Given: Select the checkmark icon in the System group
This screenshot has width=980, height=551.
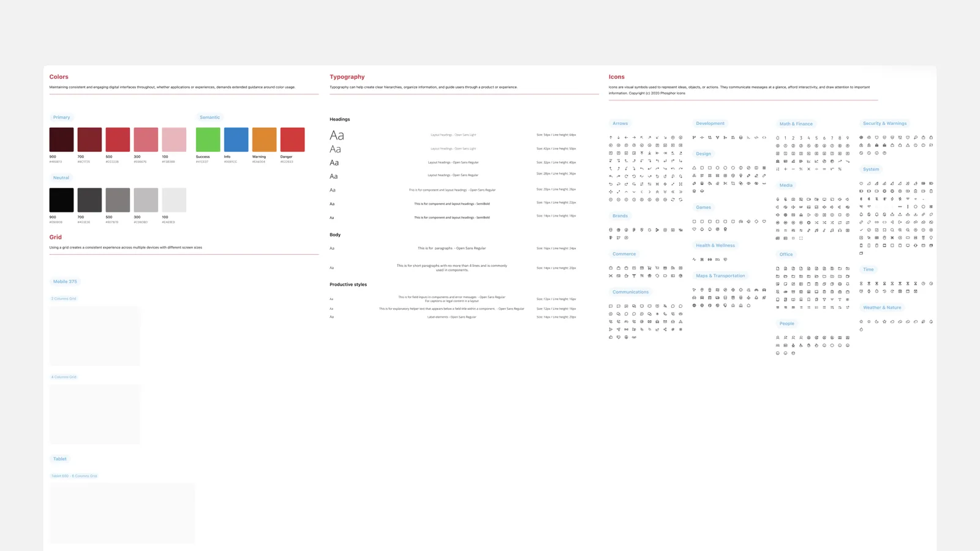Looking at the screenshot, I should click(x=861, y=230).
